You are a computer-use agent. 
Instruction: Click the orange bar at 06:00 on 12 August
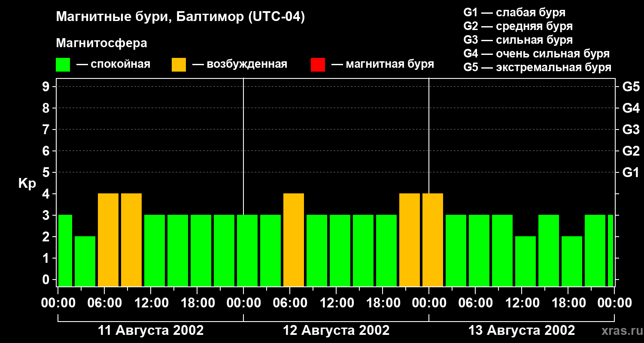(x=294, y=239)
